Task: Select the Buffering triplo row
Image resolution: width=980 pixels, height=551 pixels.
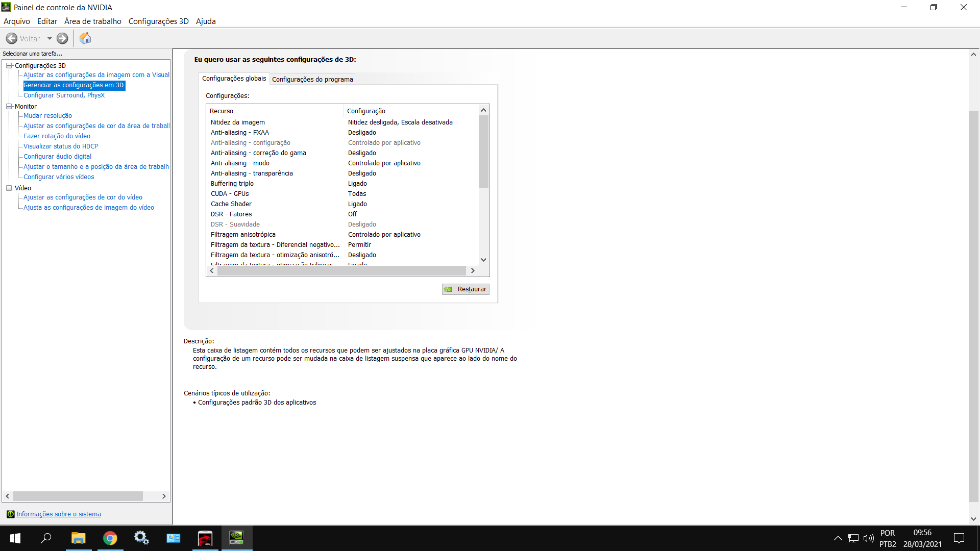Action: coord(342,184)
